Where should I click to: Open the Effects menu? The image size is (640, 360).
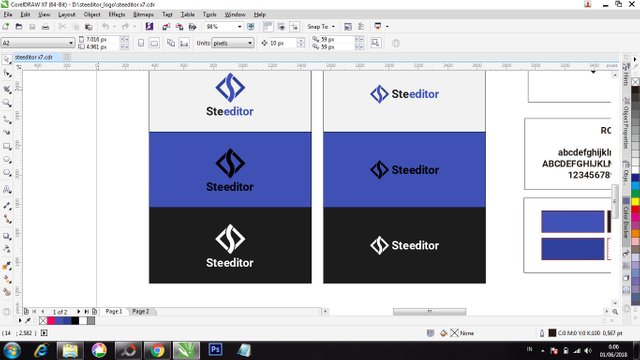(117, 14)
